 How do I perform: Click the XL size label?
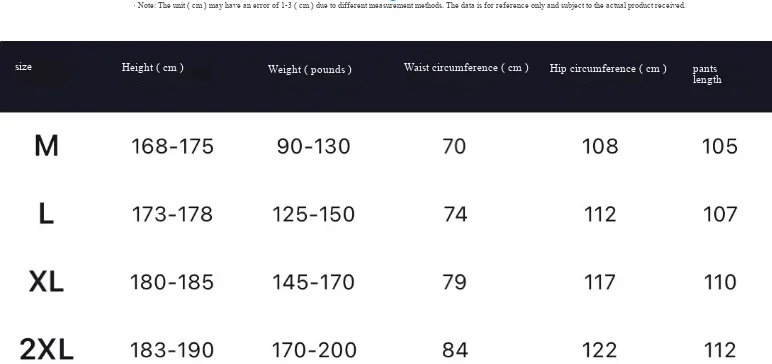46,282
